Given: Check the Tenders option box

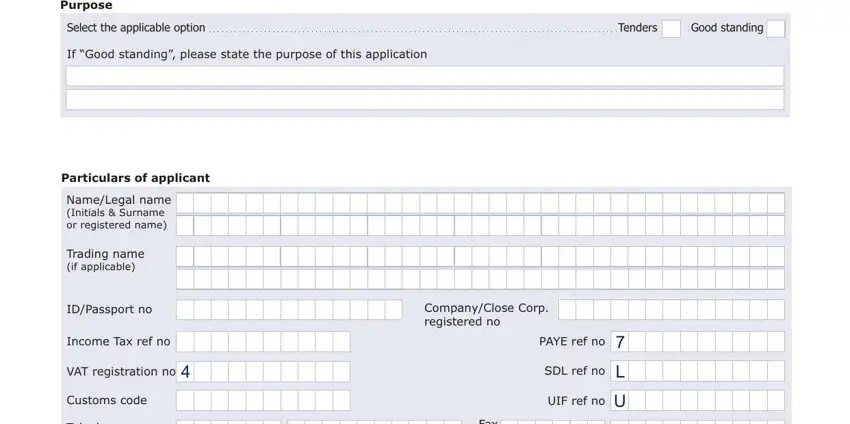Looking at the screenshot, I should coord(671,29).
